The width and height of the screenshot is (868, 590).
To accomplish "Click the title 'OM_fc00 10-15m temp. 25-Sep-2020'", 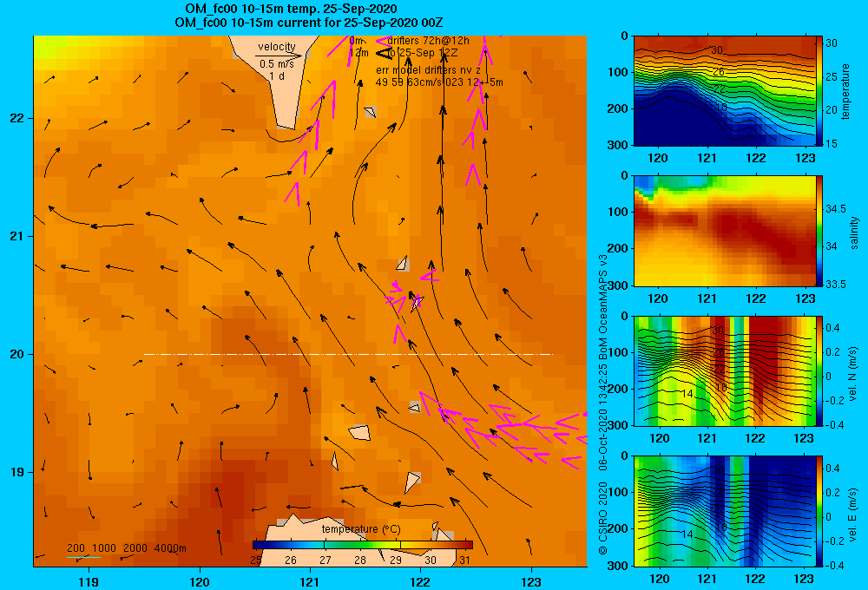I will coord(291,9).
